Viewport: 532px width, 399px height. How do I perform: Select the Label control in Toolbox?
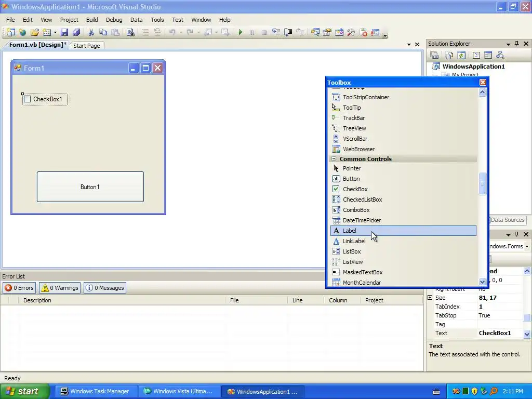(403, 231)
